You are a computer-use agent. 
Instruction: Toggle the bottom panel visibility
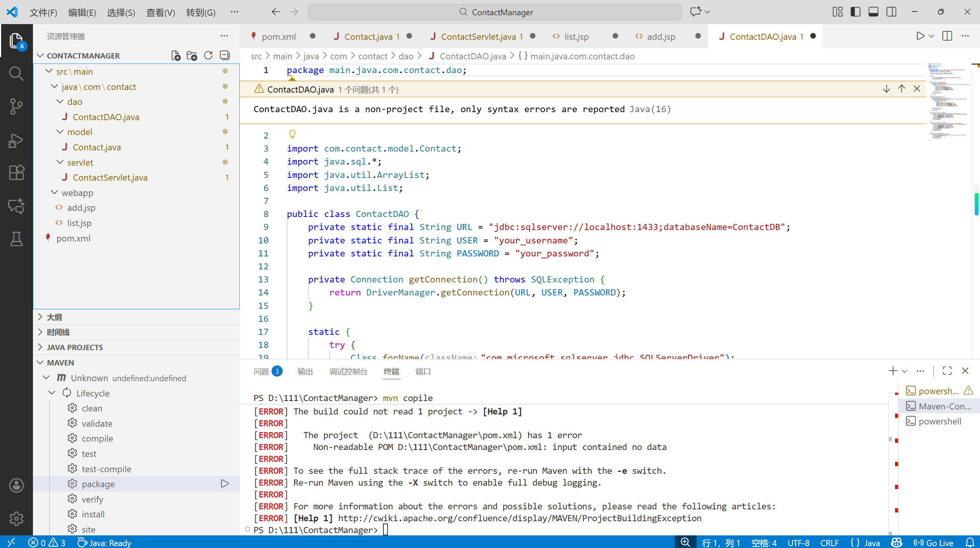(x=874, y=12)
